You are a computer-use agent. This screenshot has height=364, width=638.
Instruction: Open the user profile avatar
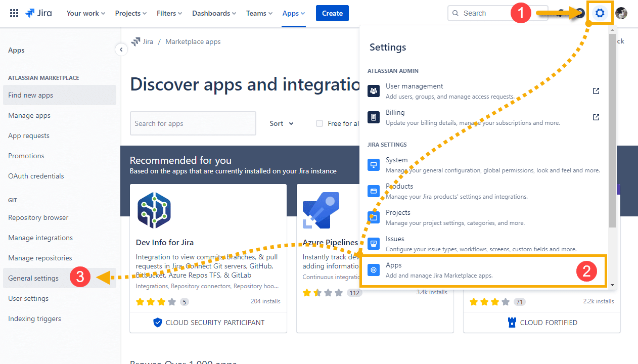click(621, 13)
